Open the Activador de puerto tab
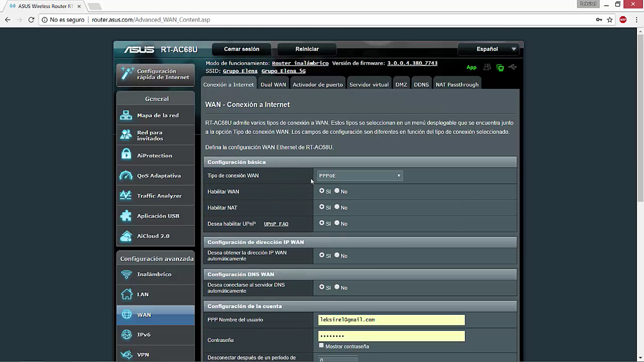Screen dimensions: 644x362 coord(318,84)
